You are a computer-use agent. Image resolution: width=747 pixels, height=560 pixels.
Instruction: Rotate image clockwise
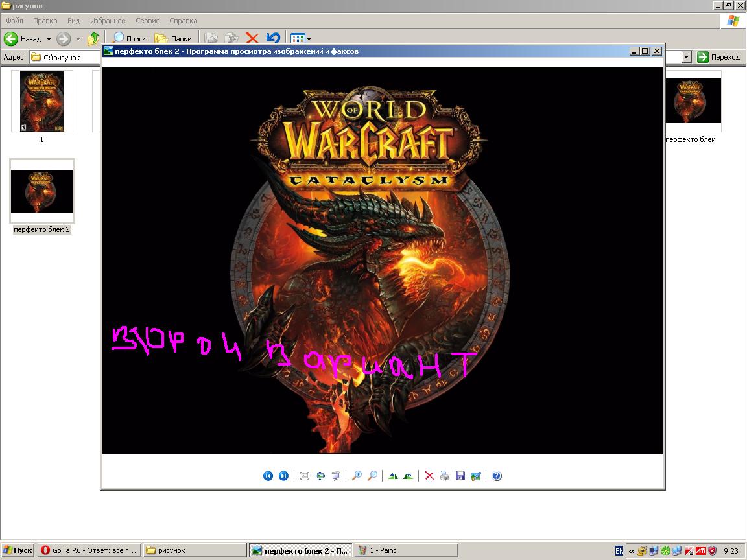[393, 476]
